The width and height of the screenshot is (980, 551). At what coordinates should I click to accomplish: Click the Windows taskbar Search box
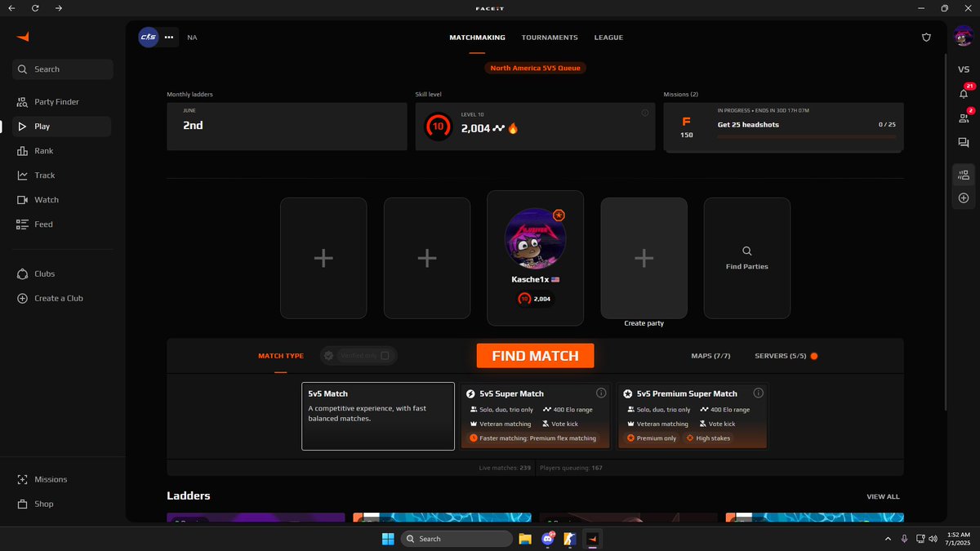click(x=457, y=539)
